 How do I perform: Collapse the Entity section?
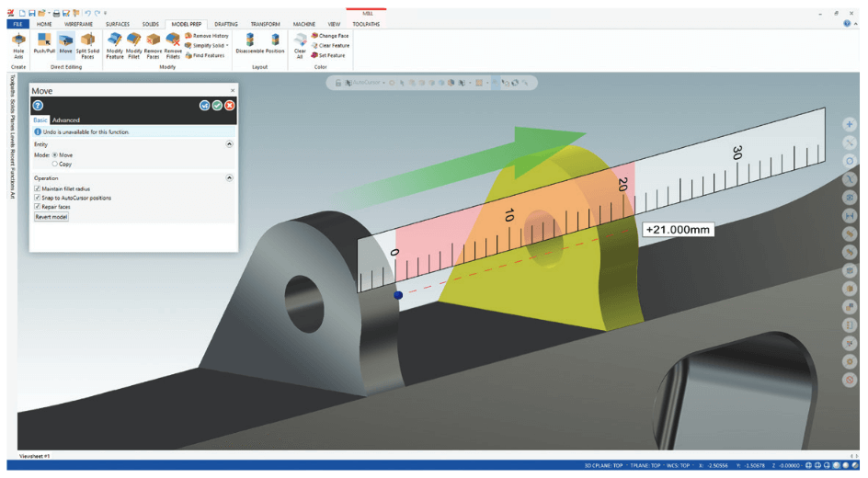pos(229,144)
